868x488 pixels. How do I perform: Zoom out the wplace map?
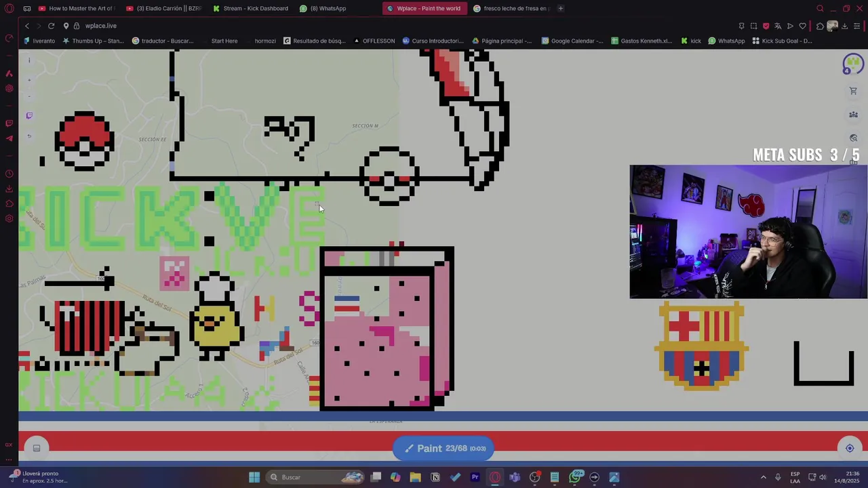pyautogui.click(x=29, y=96)
